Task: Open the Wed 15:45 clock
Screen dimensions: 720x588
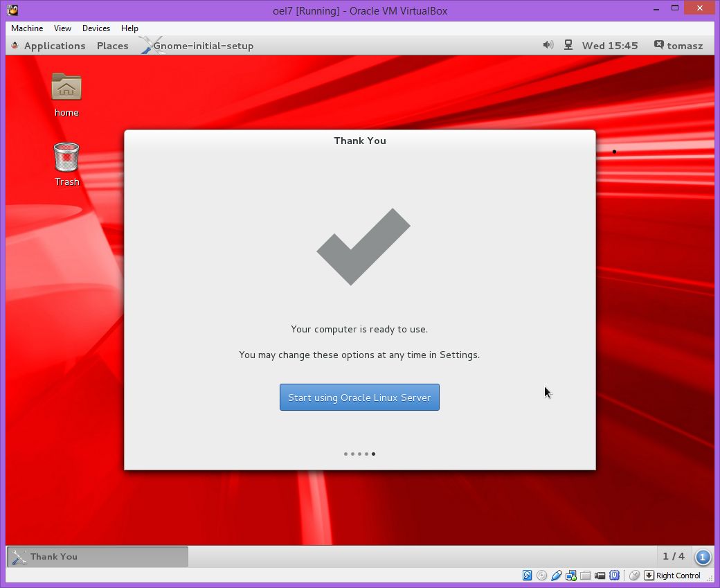Action: click(610, 46)
